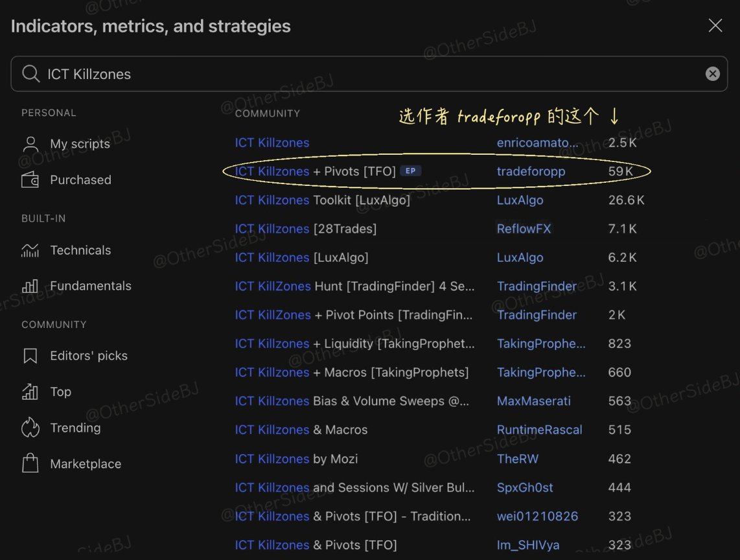Open author tradeforopp profile

[x=531, y=171]
